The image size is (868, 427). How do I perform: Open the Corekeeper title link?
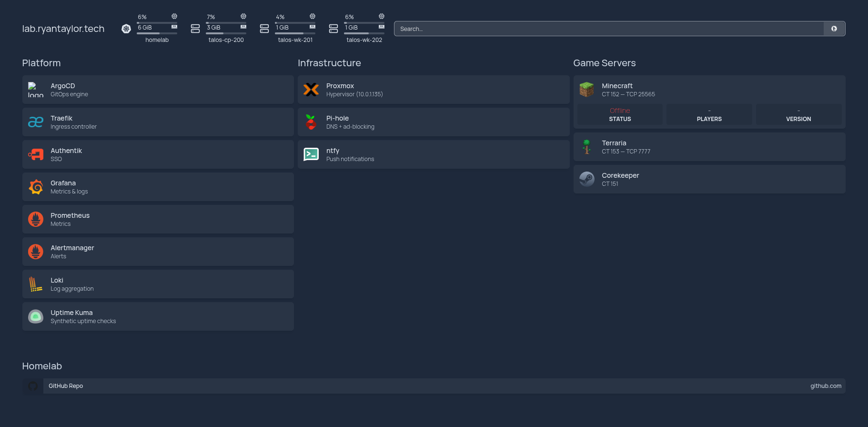pyautogui.click(x=620, y=175)
